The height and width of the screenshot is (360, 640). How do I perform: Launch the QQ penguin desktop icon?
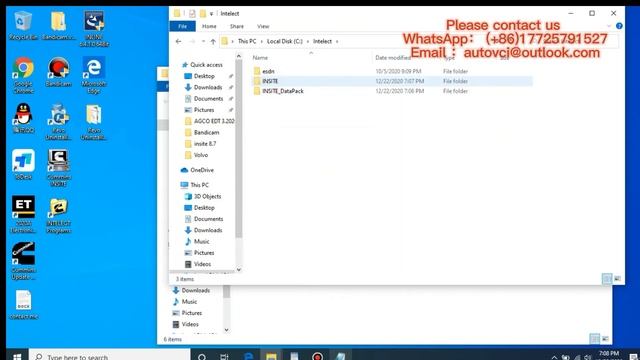click(x=23, y=118)
